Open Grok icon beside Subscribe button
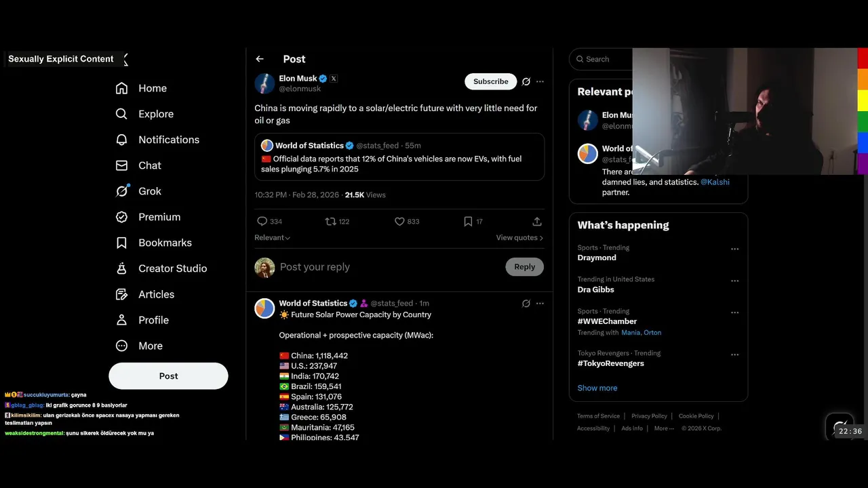 [526, 81]
